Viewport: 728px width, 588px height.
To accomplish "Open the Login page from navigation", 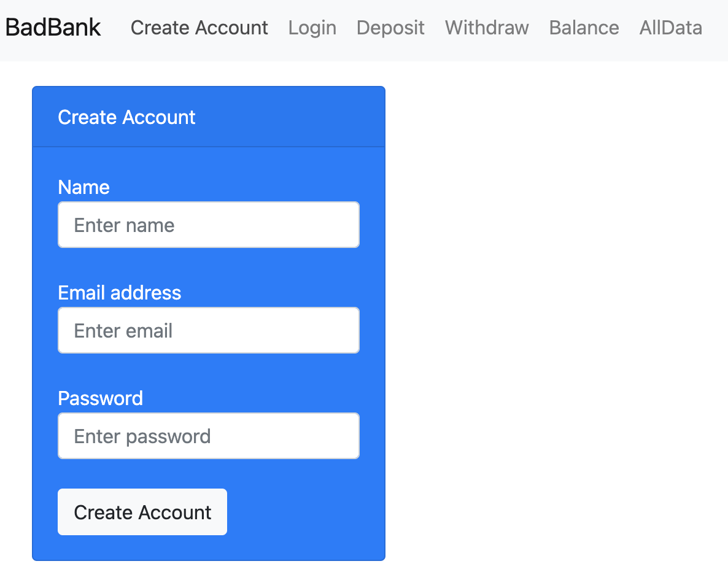I will coord(312,28).
